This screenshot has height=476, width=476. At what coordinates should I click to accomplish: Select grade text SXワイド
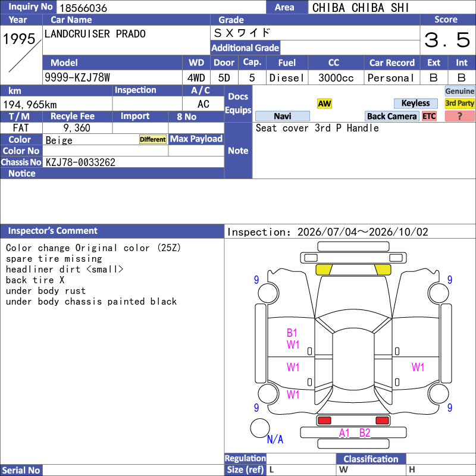242,33
